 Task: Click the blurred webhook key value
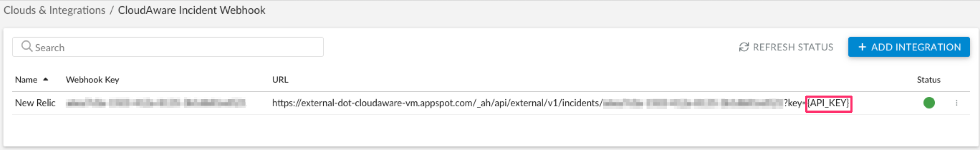(155, 103)
